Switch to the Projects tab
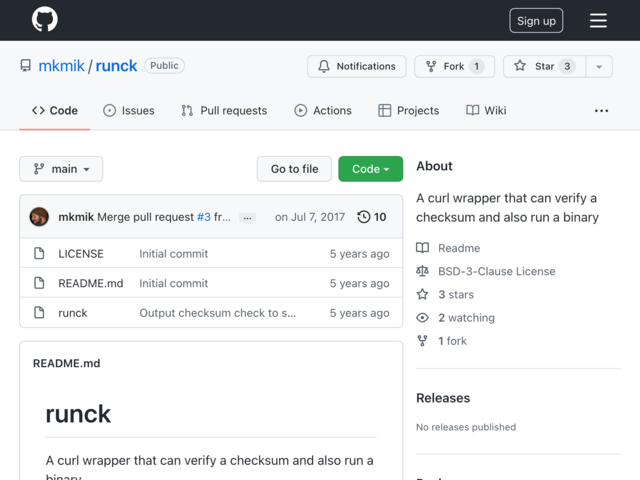 coord(409,111)
